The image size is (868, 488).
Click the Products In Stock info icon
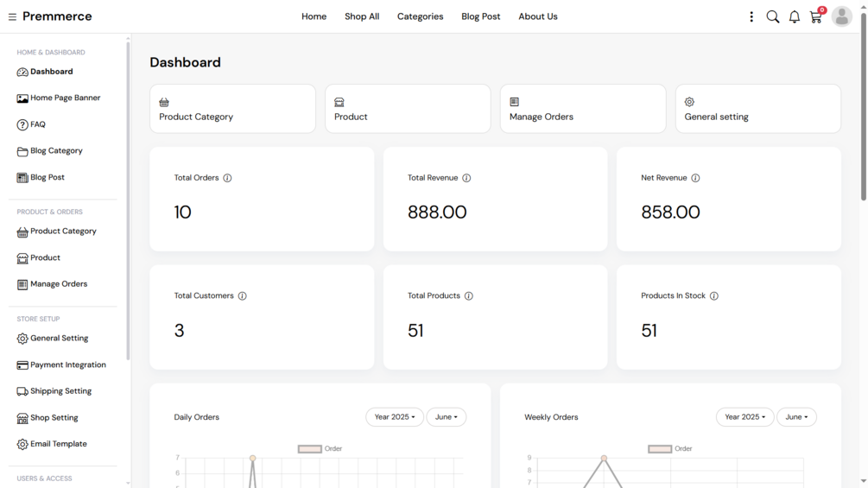[x=714, y=296]
